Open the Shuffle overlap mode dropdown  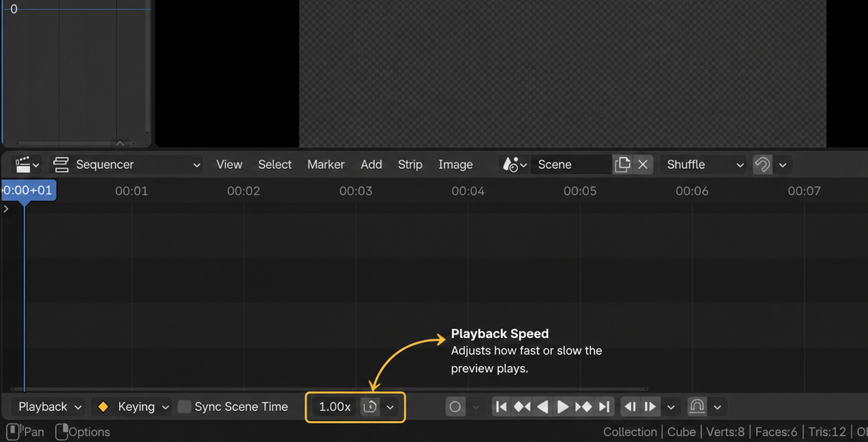click(704, 165)
